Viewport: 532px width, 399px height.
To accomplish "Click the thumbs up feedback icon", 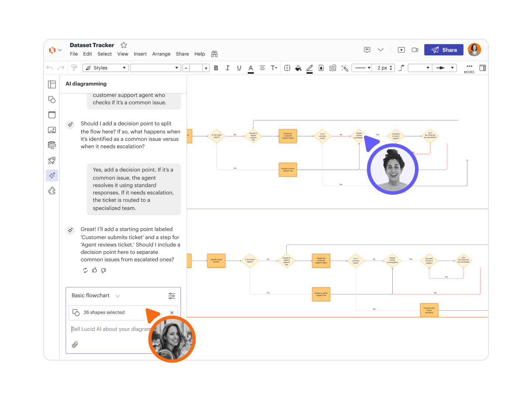I will [x=95, y=270].
